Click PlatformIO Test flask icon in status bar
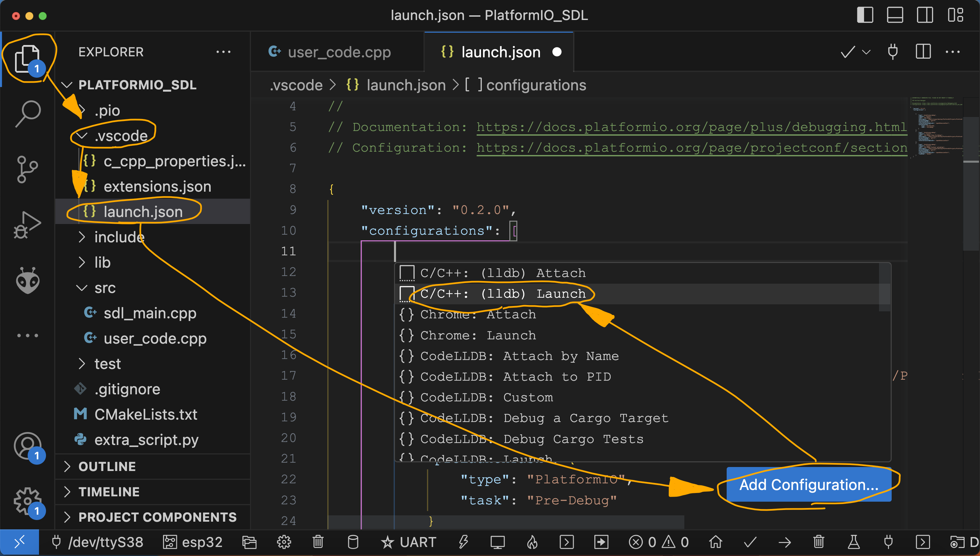The width and height of the screenshot is (980, 556). pyautogui.click(x=854, y=542)
